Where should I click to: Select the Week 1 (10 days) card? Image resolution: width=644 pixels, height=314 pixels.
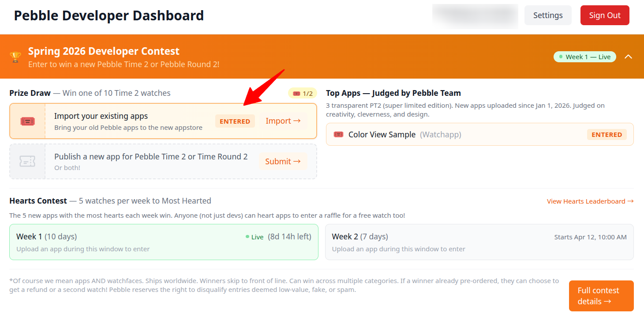164,242
